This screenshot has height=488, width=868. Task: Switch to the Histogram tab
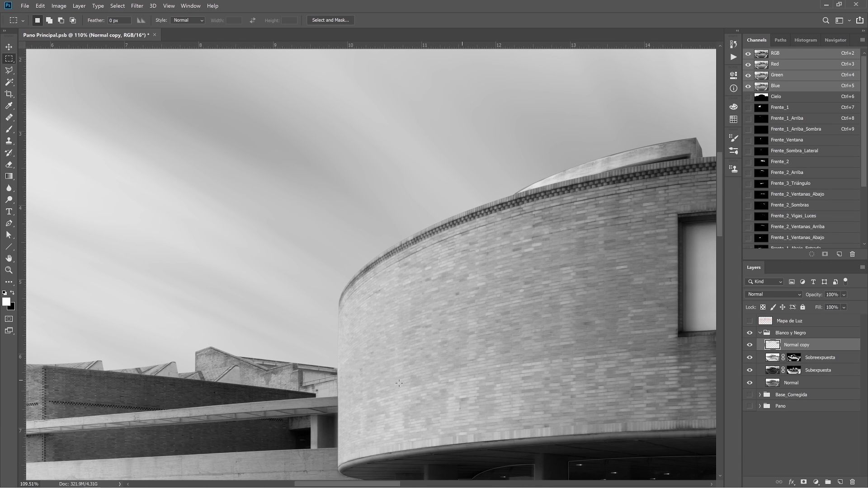click(x=806, y=40)
